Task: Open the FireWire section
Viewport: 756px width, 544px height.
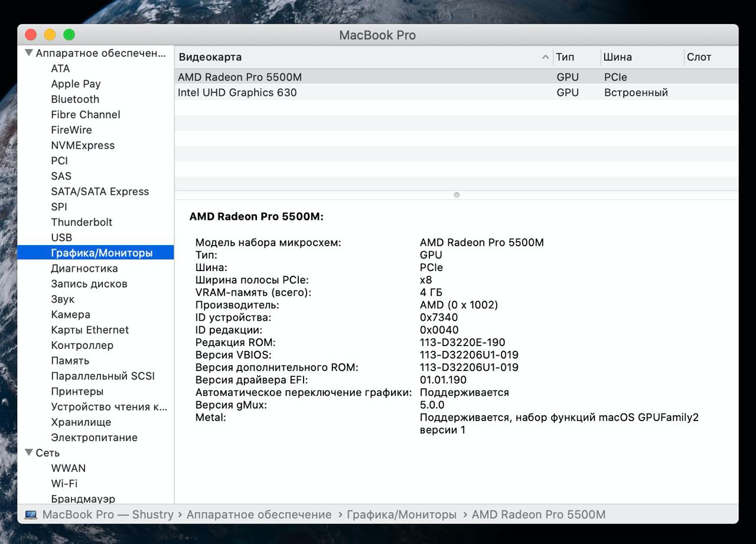Action: tap(71, 130)
